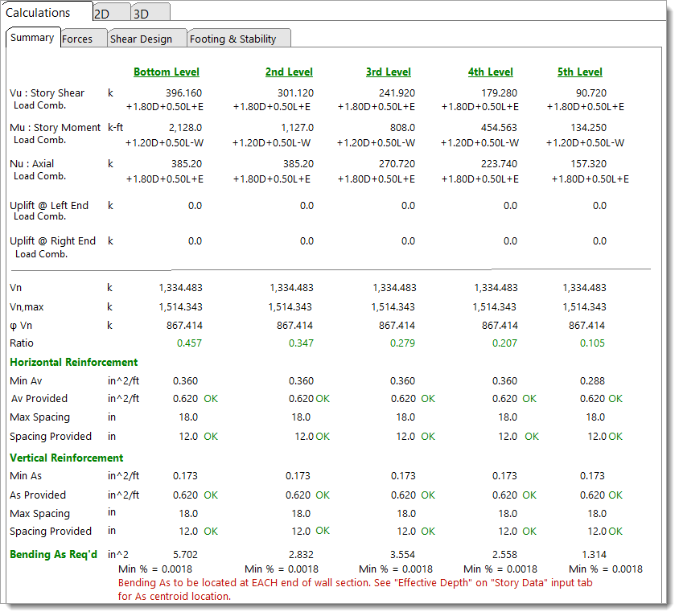Click the Bottom Level ratio value 0.457

tap(188, 343)
